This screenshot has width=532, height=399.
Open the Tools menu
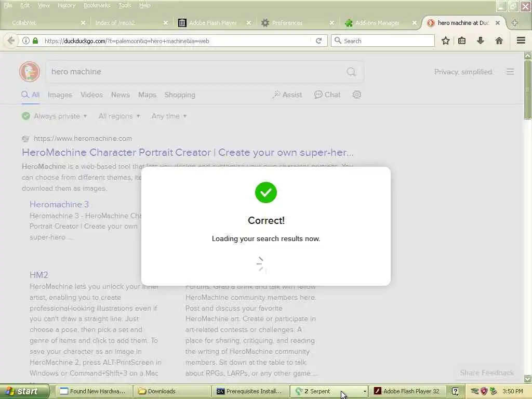click(125, 5)
